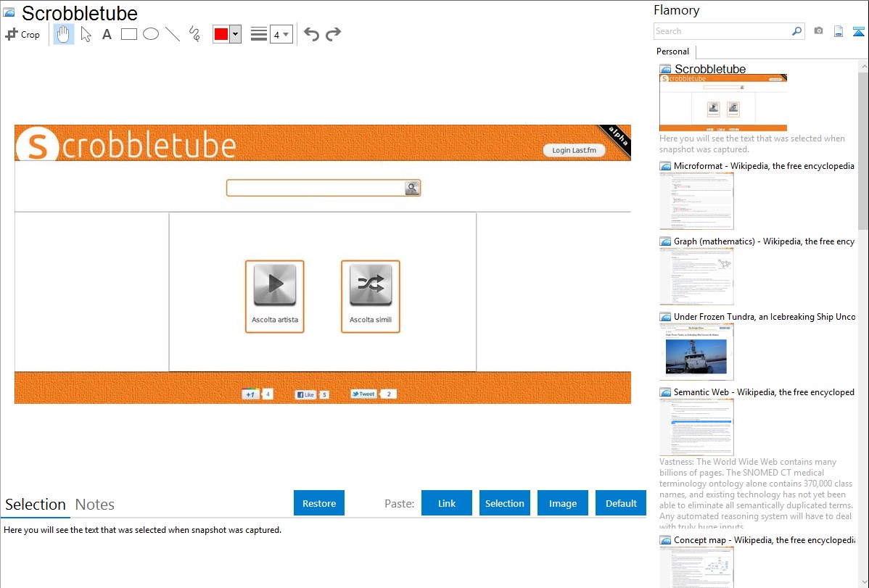Click the new document icon in Flamory
The width and height of the screenshot is (869, 588).
pos(839,31)
